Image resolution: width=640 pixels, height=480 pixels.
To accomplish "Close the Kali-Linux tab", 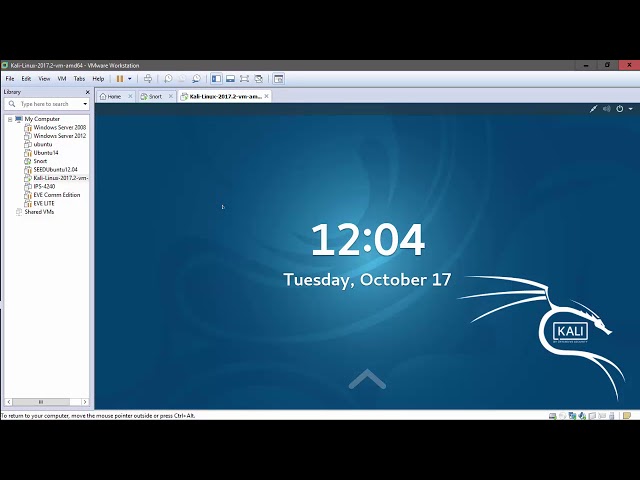I will [x=266, y=96].
